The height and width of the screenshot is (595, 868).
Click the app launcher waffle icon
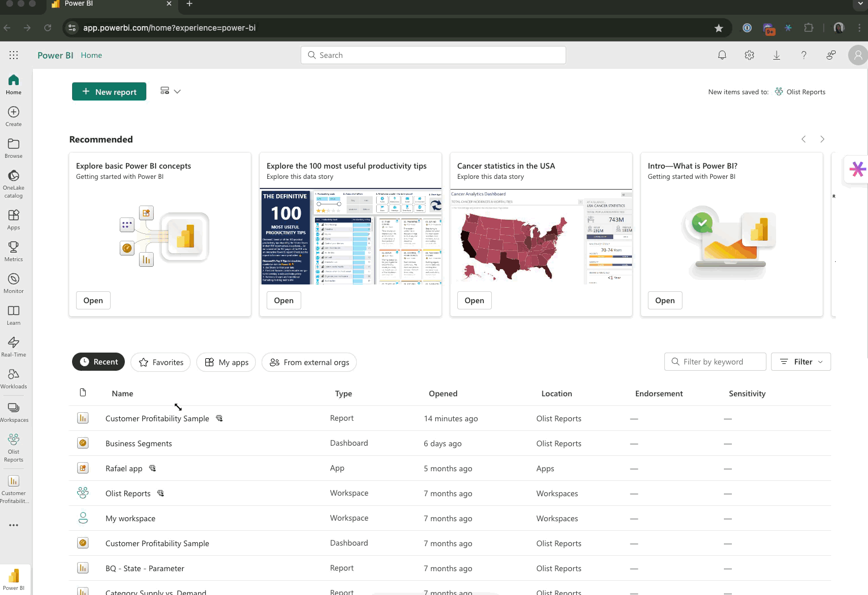point(14,55)
